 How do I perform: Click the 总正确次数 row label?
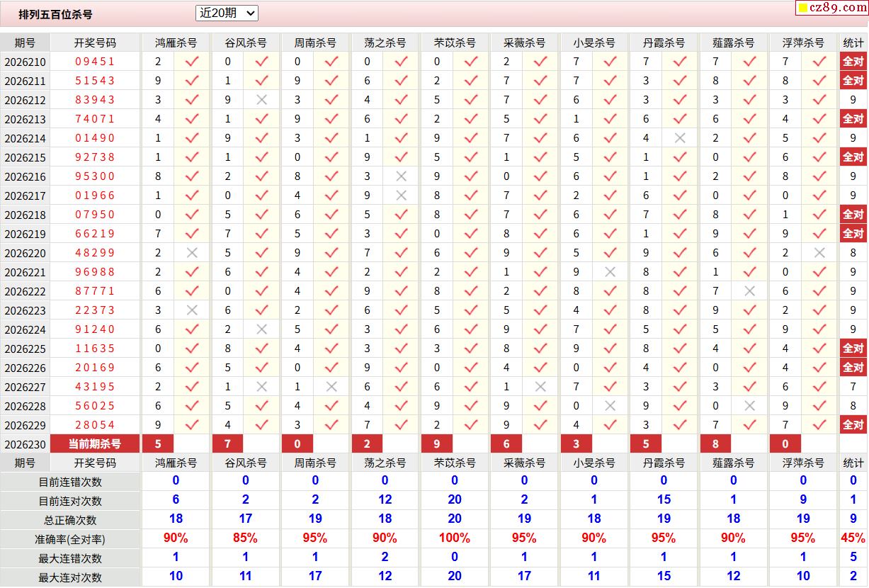tap(70, 520)
